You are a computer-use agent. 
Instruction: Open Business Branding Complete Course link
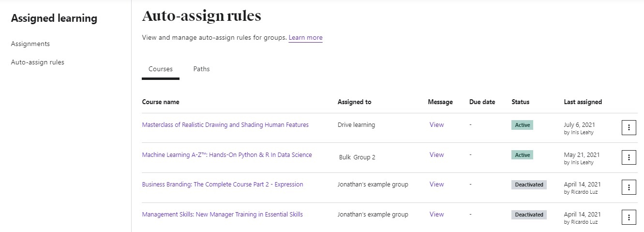(223, 185)
